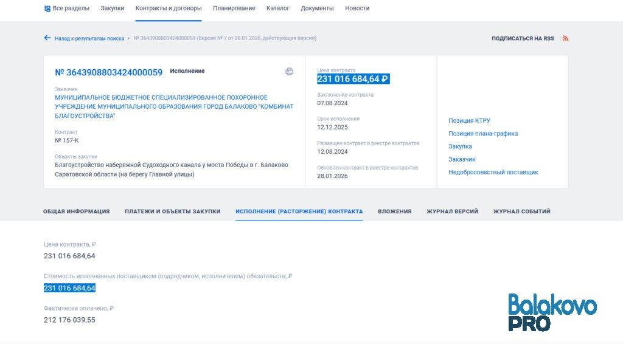623x364 pixels.
Task: Click registry update date 28.01.2026
Action: tap(332, 176)
